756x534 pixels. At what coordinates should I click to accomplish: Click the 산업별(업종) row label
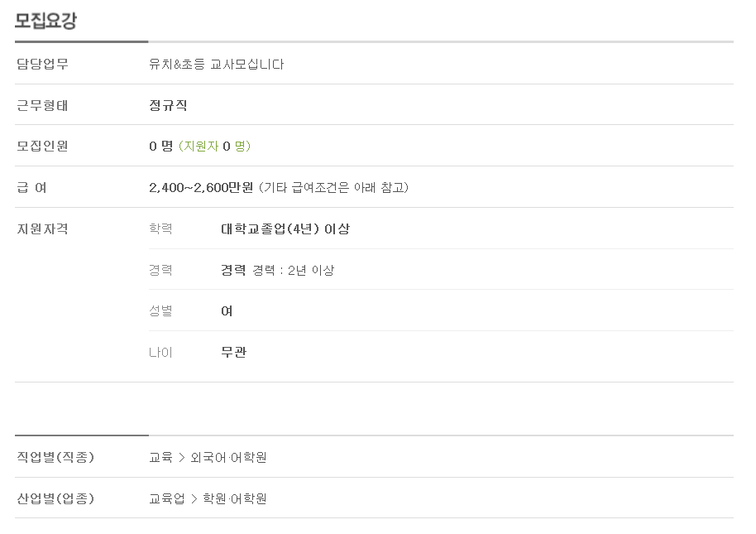55,498
